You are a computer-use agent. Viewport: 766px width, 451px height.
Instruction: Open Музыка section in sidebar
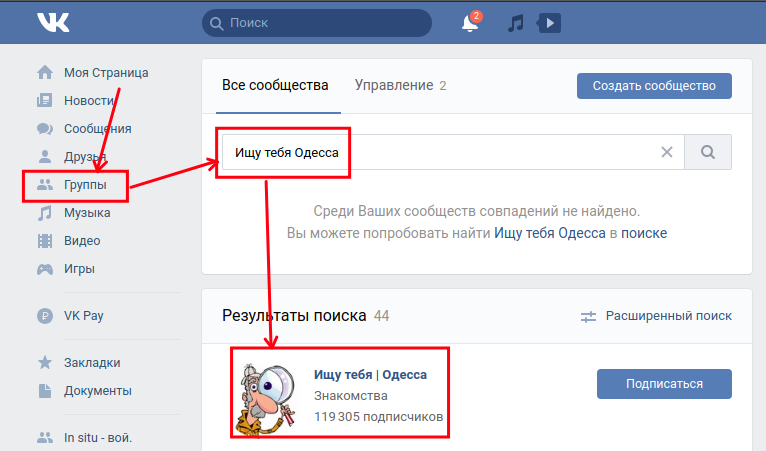coord(87,212)
